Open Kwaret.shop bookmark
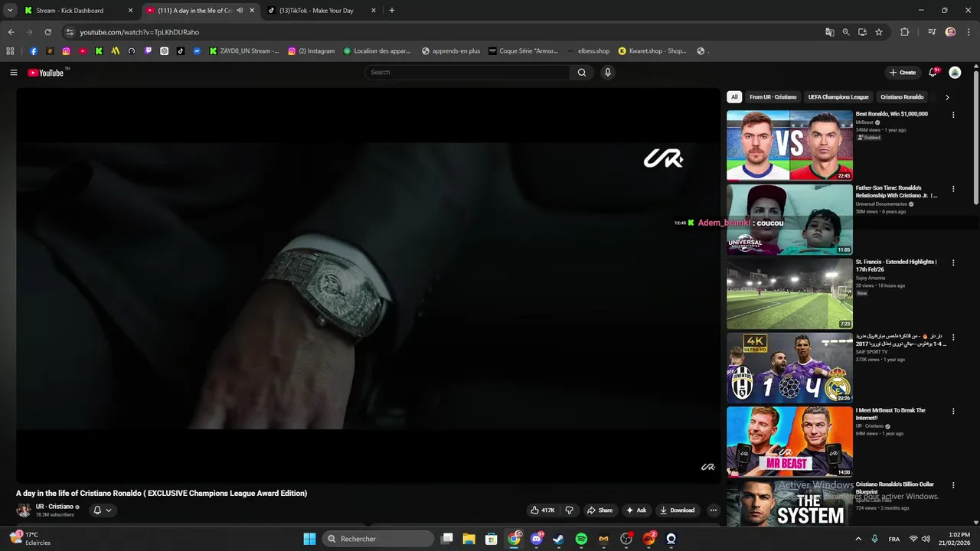 coord(652,51)
